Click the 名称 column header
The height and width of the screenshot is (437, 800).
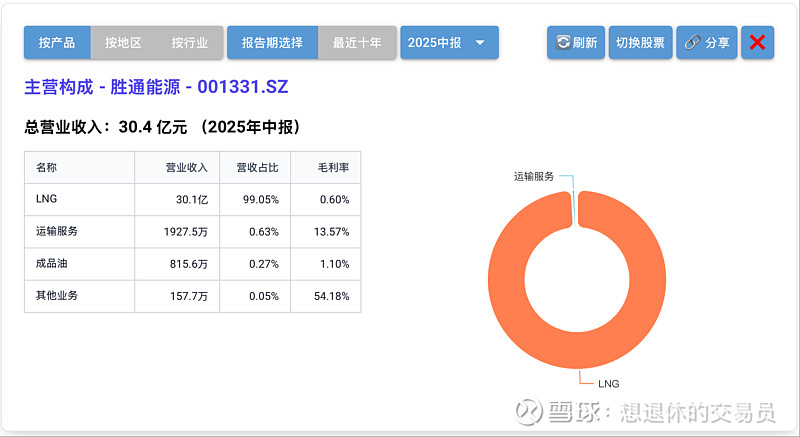[x=80, y=167]
